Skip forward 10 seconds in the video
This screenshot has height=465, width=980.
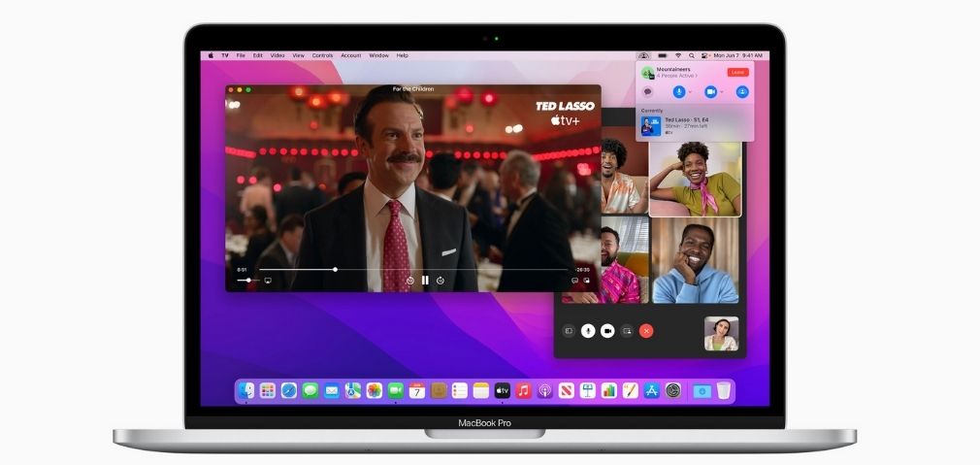pyautogui.click(x=440, y=281)
